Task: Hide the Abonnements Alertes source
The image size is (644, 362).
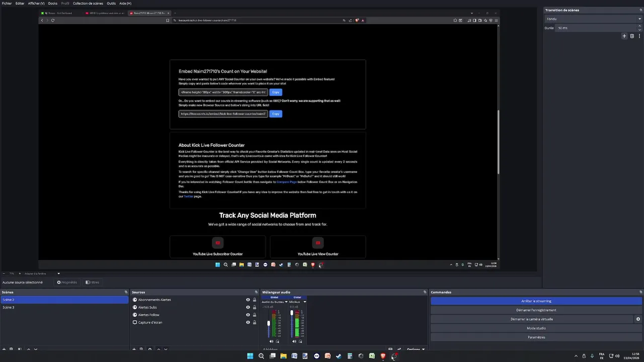Action: pos(248,300)
